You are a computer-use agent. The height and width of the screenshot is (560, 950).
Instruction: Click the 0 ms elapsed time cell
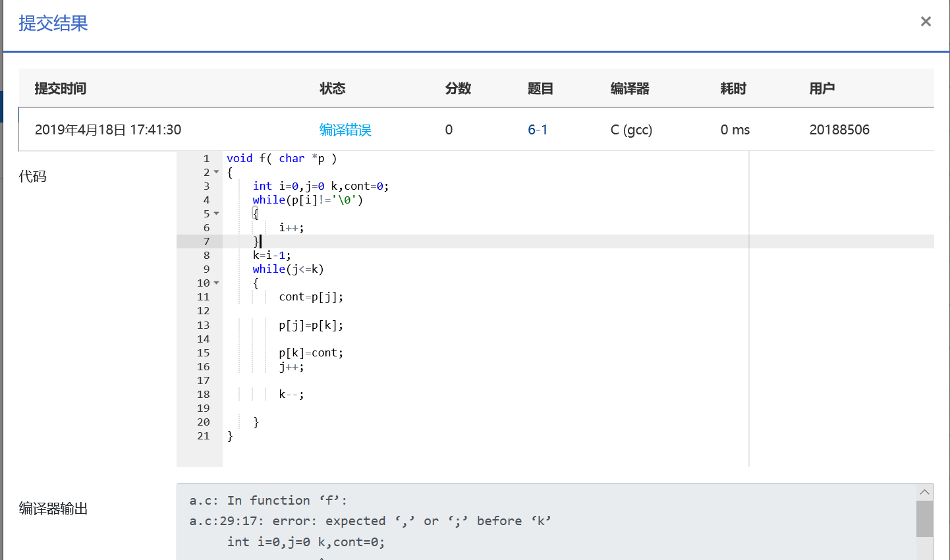[x=735, y=130]
